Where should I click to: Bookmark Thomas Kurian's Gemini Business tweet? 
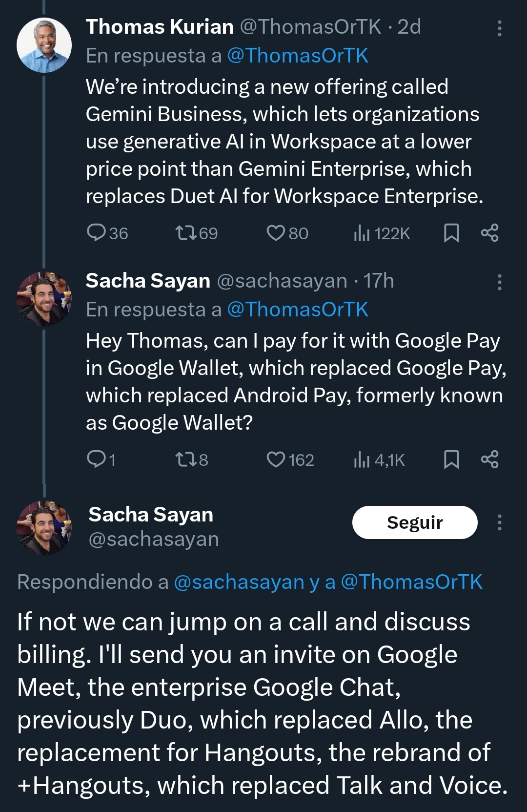pyautogui.click(x=451, y=233)
